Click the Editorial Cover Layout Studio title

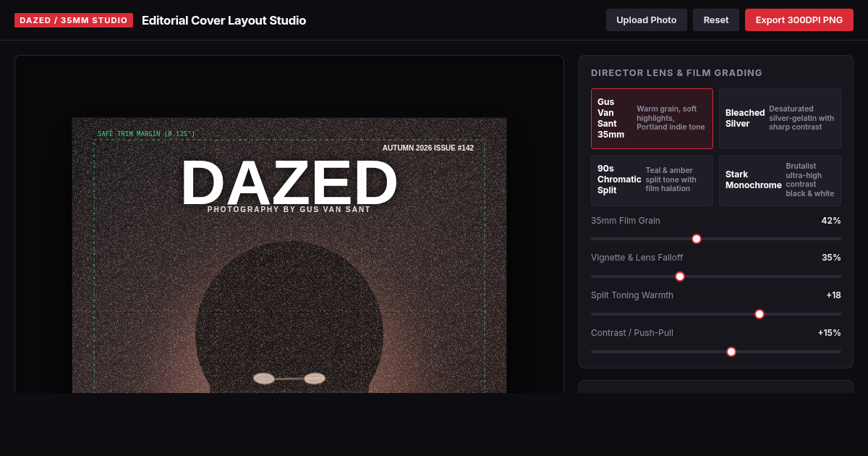coord(224,20)
